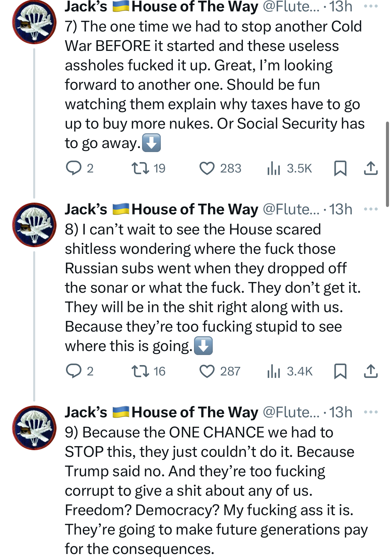392x557 pixels.
Task: Share the tweet with 3.4K views
Action: coord(371,371)
